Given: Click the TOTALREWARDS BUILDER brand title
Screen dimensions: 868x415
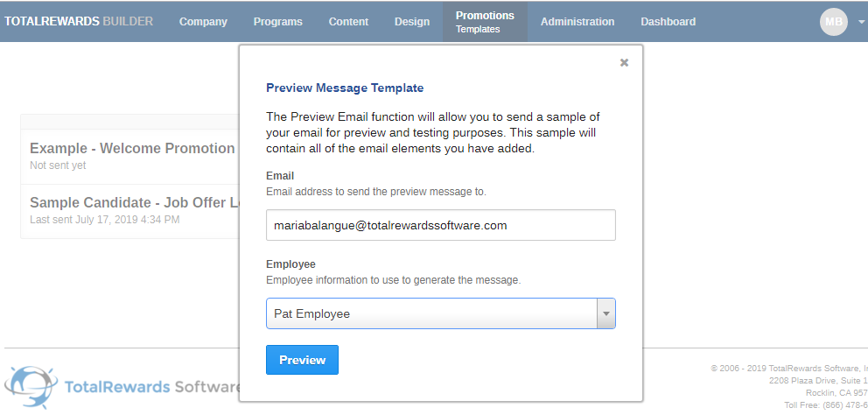Looking at the screenshot, I should [79, 22].
